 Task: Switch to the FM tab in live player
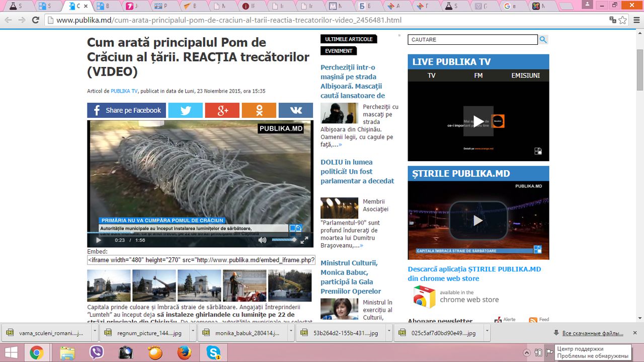(478, 76)
